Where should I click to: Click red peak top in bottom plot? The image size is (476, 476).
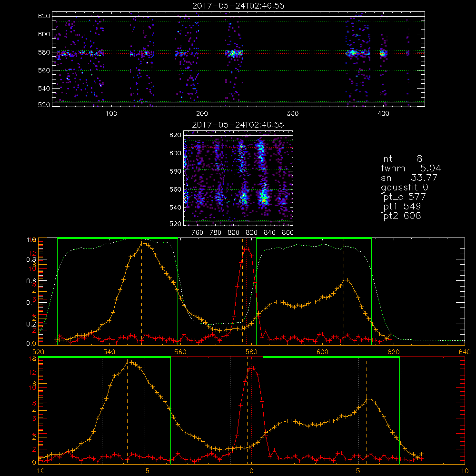252,368
